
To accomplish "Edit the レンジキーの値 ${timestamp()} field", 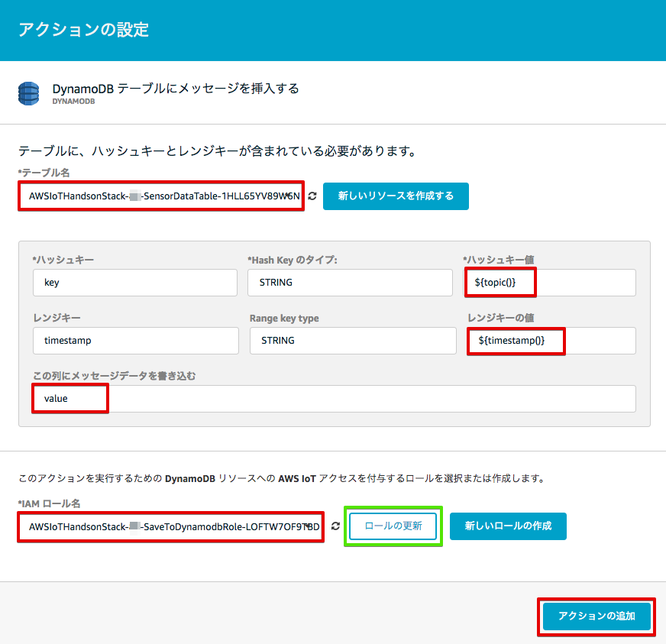I will pos(551,341).
